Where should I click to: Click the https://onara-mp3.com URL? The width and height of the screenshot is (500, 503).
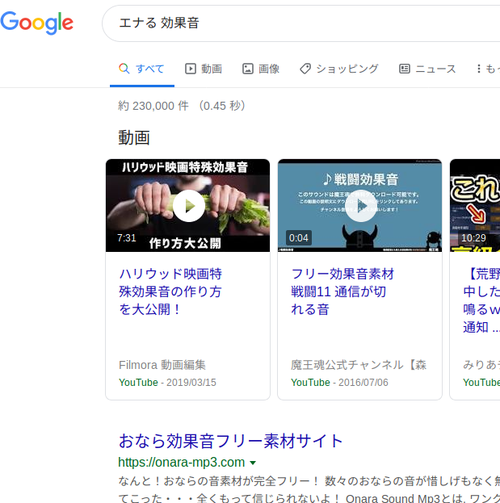pyautogui.click(x=182, y=463)
